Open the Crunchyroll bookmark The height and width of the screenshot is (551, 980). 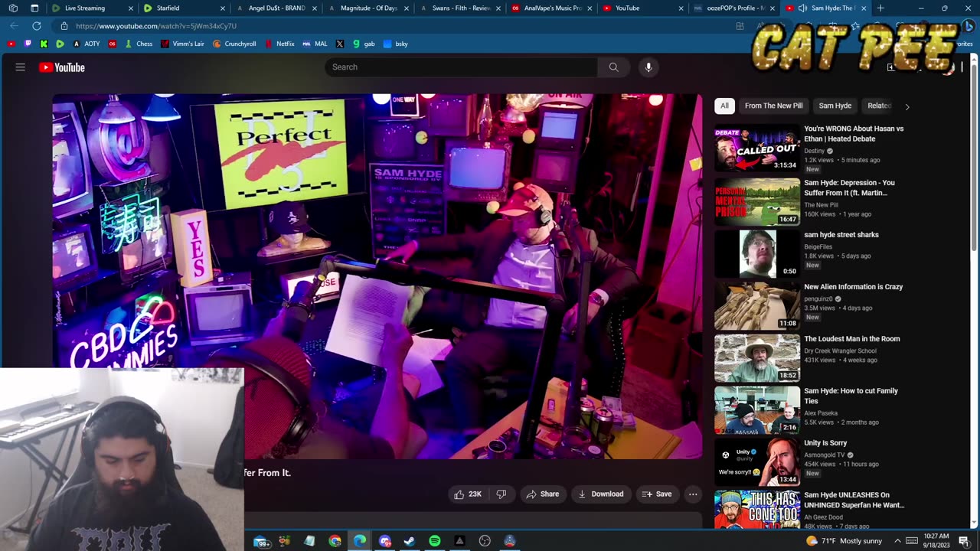click(x=234, y=44)
